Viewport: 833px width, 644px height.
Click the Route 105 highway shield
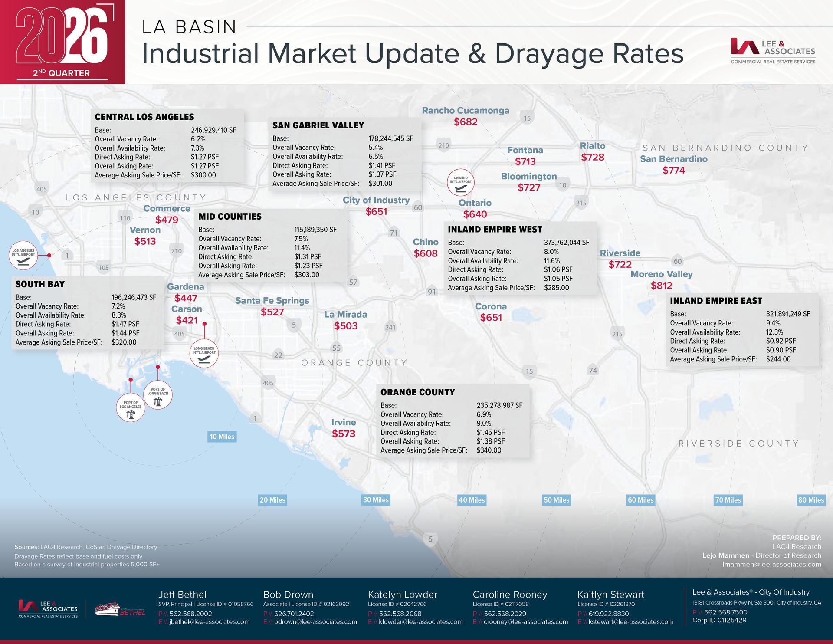pos(103,268)
